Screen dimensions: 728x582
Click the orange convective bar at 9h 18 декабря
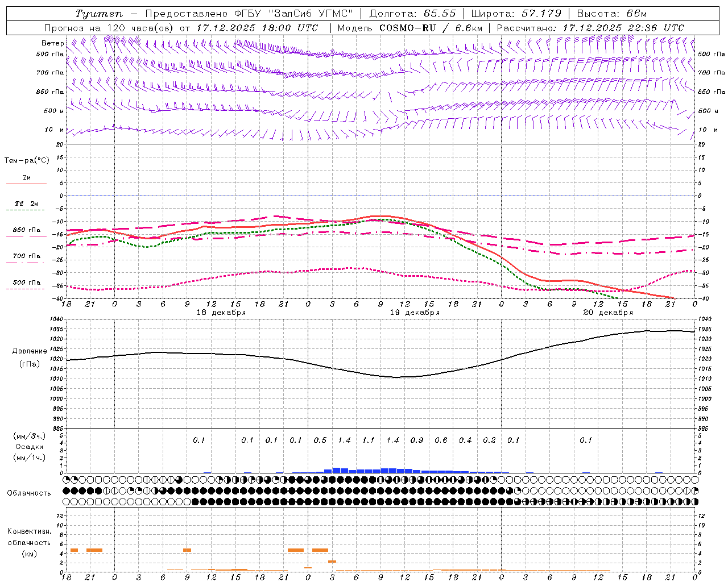(187, 550)
